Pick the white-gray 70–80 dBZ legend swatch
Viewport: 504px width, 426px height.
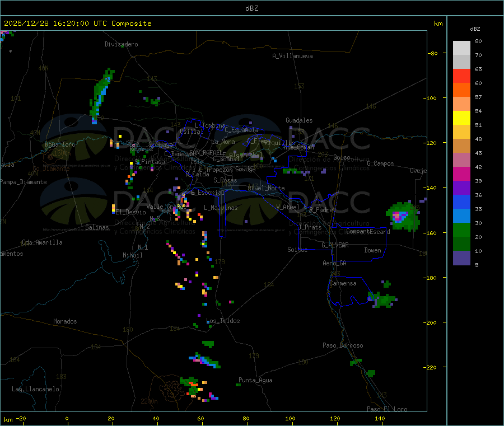click(x=461, y=48)
